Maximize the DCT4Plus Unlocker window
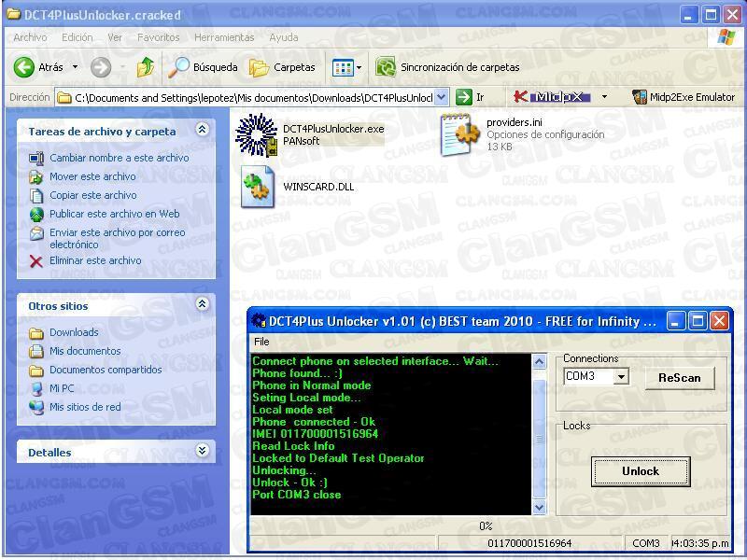 coord(698,321)
